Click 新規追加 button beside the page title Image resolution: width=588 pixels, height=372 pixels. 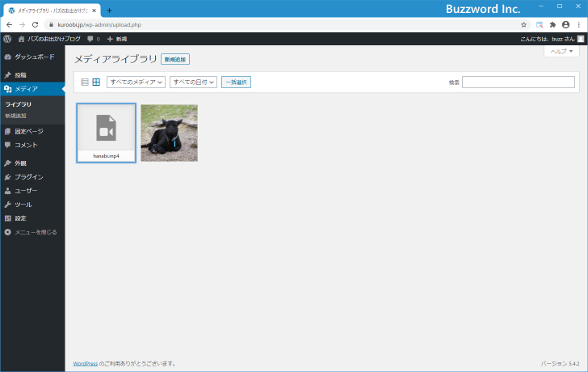(175, 59)
